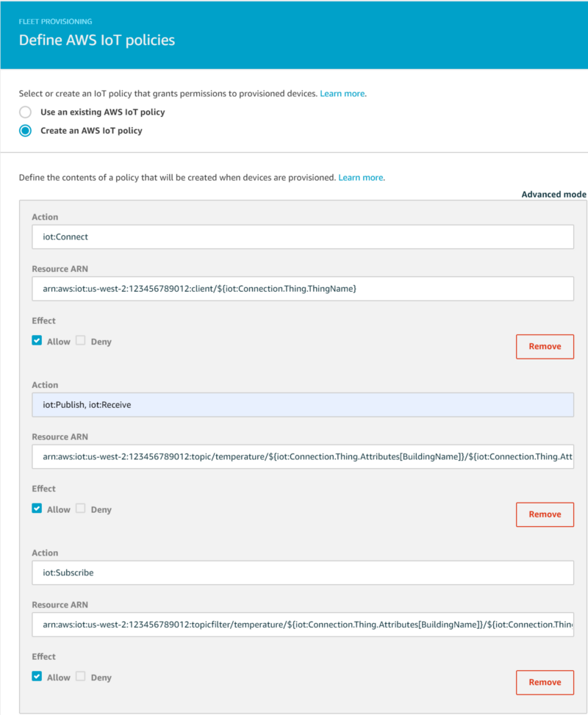The width and height of the screenshot is (588, 715).
Task: Select "Create an AWS IoT policy" radio
Action: [26, 131]
